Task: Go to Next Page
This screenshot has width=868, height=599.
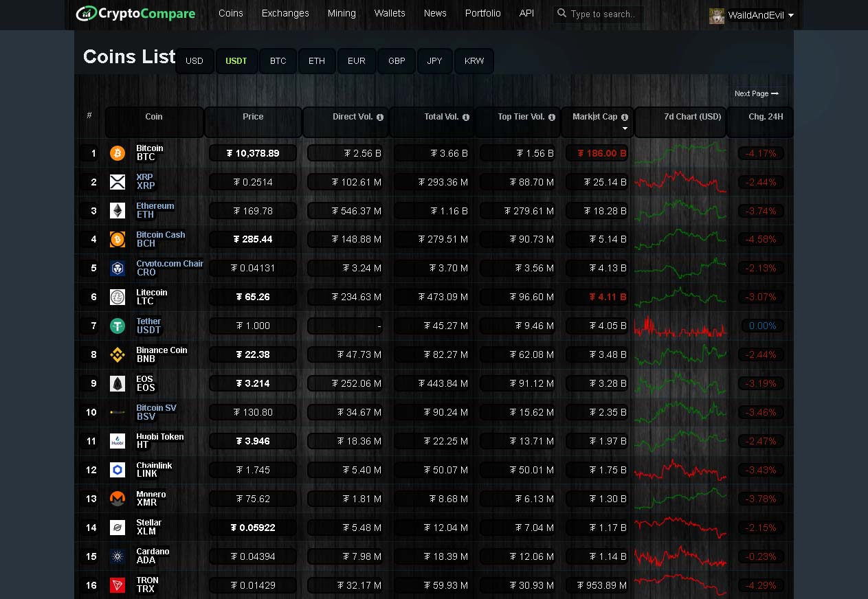Action: coord(757,93)
